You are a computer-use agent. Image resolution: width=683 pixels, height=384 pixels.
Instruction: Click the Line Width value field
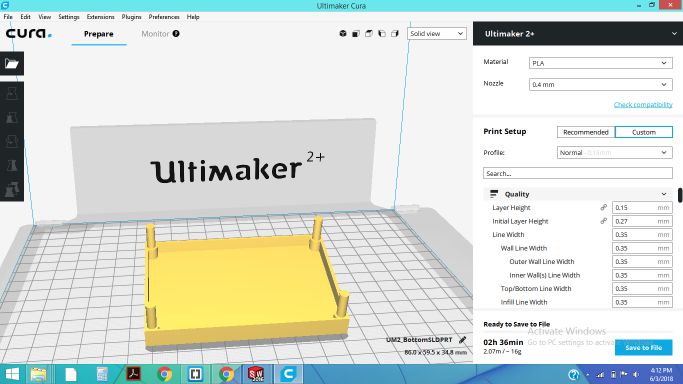click(642, 235)
